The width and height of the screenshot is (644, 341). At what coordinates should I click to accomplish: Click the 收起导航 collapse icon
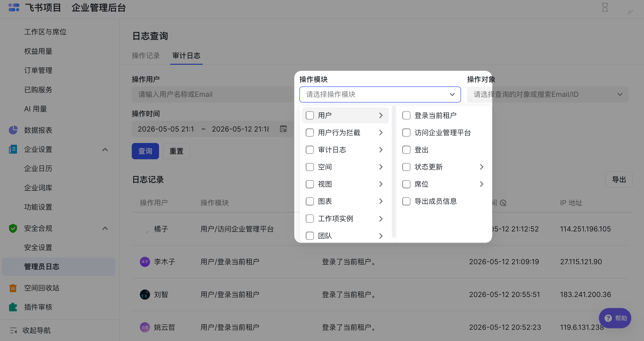pyautogui.click(x=13, y=330)
